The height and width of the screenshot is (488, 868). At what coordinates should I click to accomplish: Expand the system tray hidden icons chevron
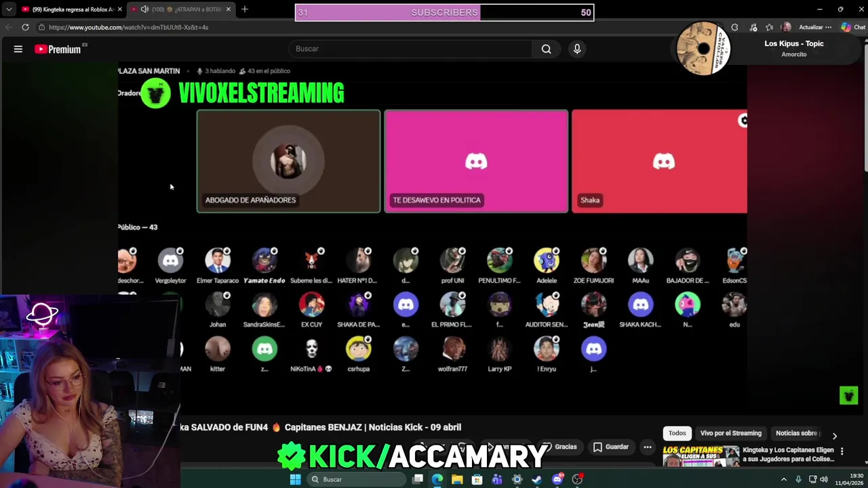point(784,479)
